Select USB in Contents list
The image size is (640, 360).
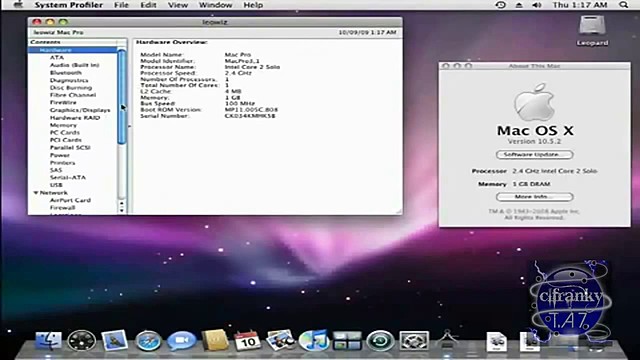(56, 185)
